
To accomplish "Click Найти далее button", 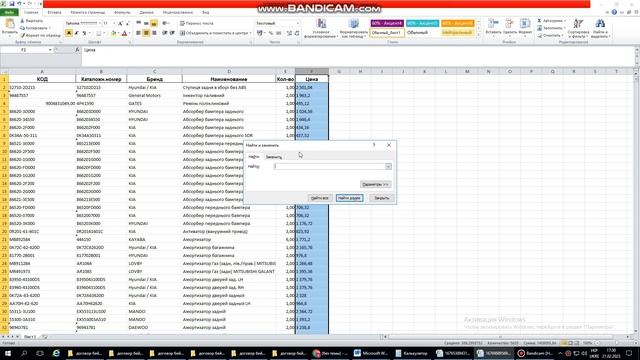I will (x=349, y=198).
